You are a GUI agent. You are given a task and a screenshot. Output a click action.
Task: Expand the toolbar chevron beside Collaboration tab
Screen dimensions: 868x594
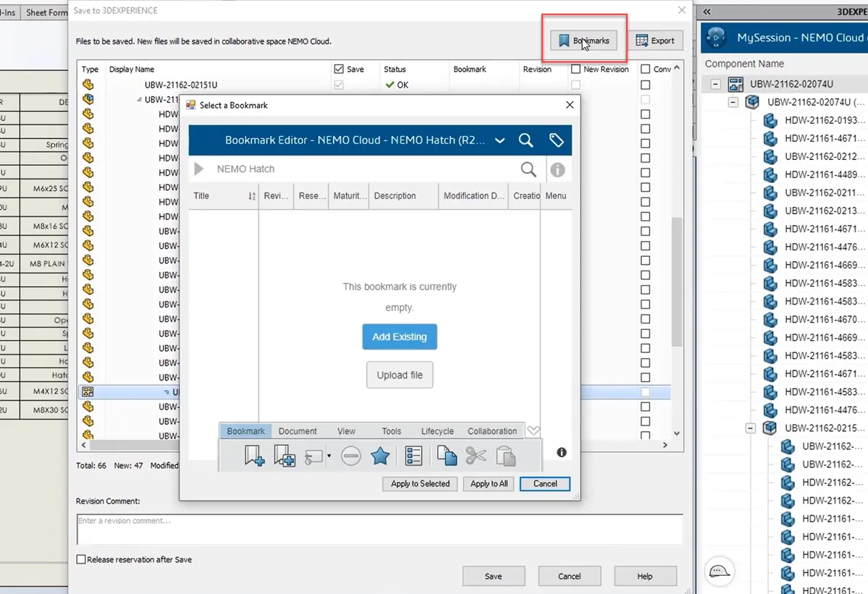pos(533,430)
